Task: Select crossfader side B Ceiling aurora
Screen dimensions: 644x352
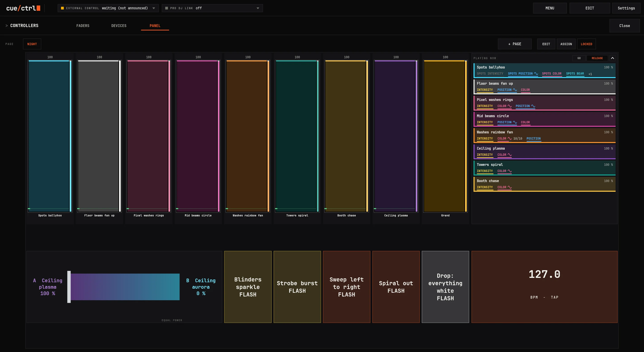Action: pyautogui.click(x=201, y=287)
